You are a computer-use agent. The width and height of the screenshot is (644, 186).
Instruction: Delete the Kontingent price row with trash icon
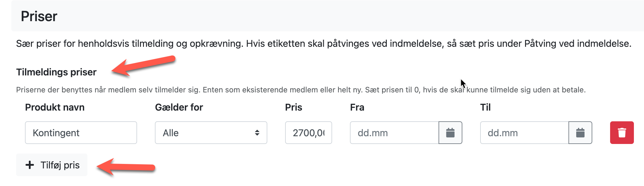coord(622,133)
